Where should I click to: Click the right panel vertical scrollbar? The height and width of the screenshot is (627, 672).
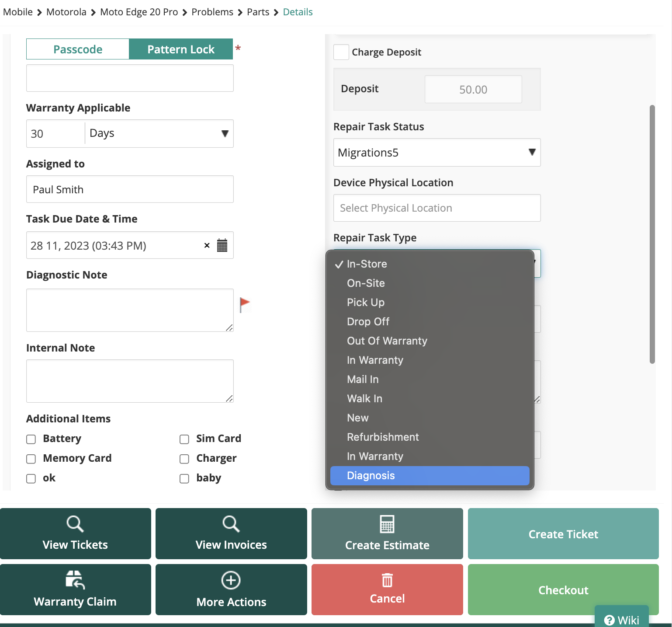click(x=652, y=234)
